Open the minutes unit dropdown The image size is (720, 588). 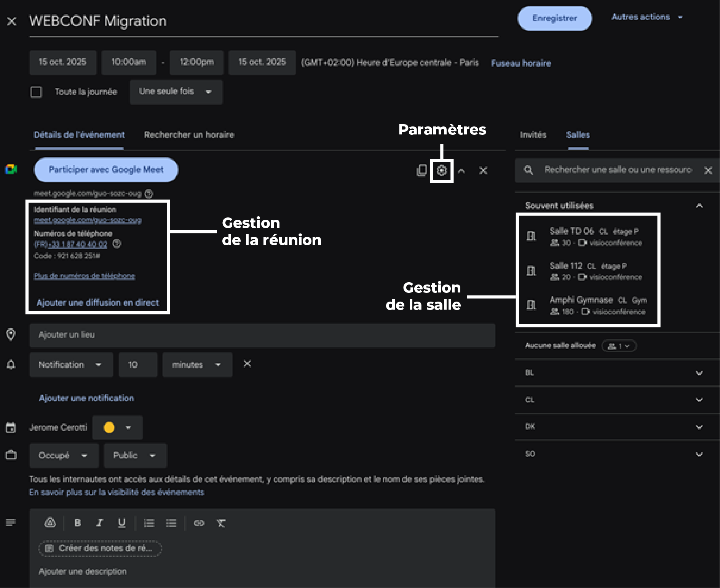pyautogui.click(x=197, y=365)
